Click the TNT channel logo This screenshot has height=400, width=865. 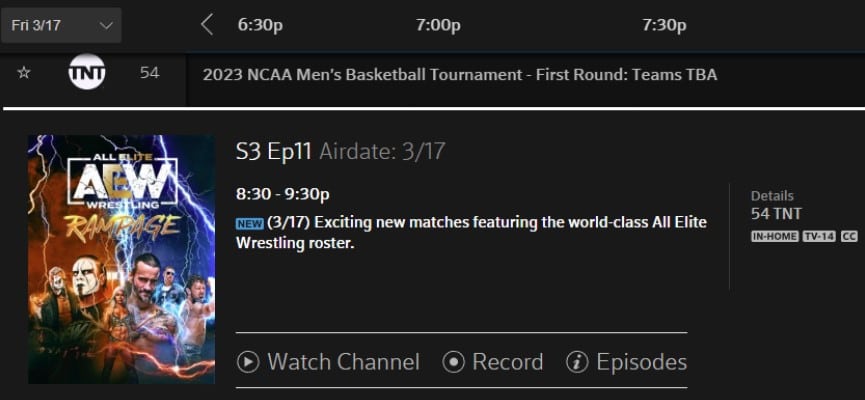(87, 73)
